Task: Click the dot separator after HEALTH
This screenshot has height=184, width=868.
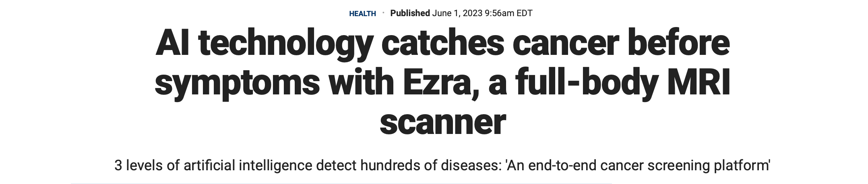Action: (x=383, y=13)
